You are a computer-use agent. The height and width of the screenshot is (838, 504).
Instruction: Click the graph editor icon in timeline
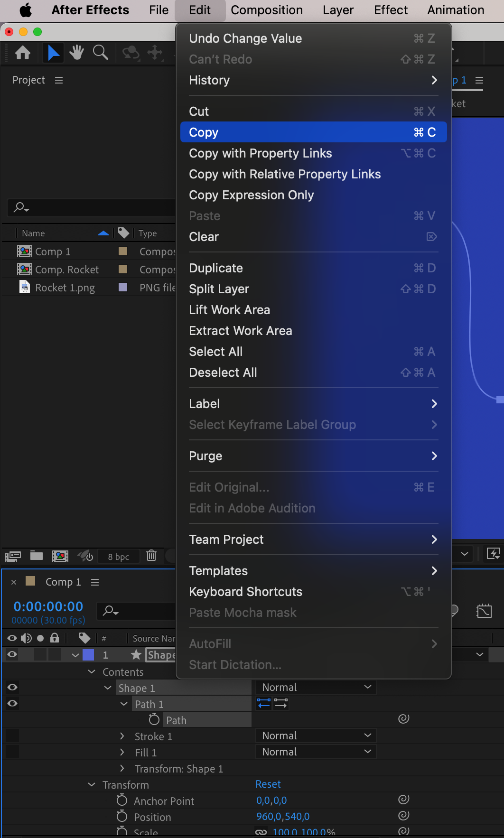pos(484,611)
